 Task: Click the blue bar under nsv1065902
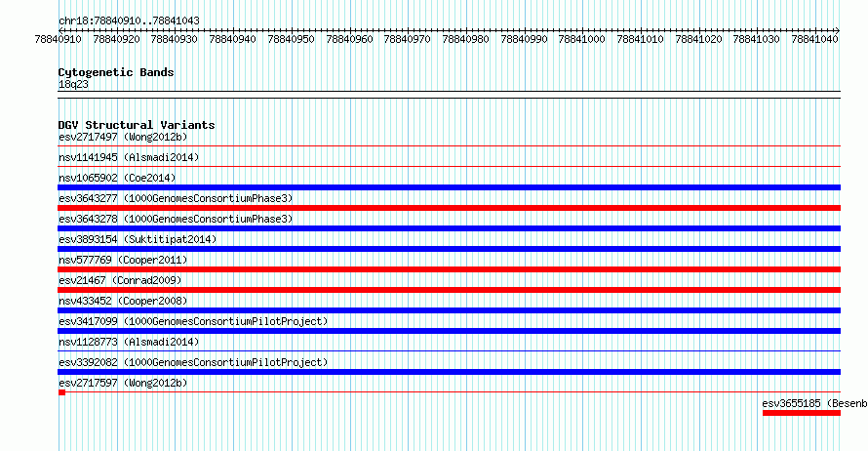coord(450,187)
